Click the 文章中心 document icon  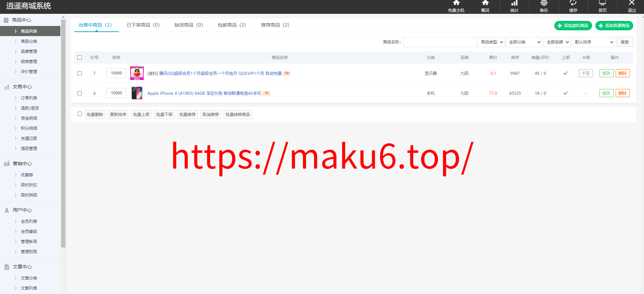click(x=7, y=267)
